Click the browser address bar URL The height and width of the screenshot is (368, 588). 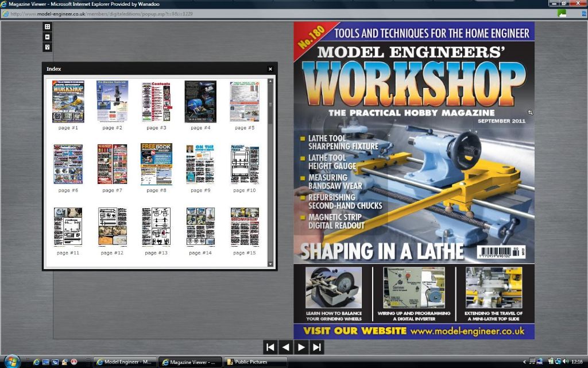tap(101, 14)
